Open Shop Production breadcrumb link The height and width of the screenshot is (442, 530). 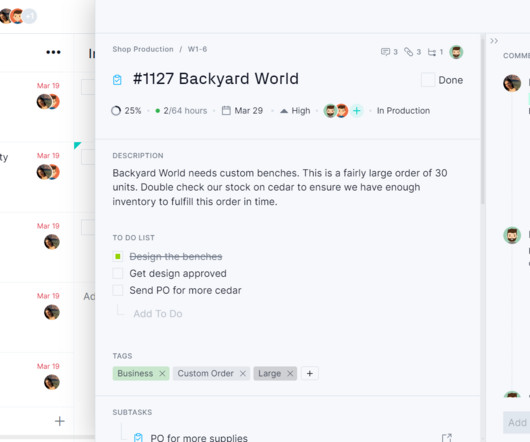pos(143,49)
